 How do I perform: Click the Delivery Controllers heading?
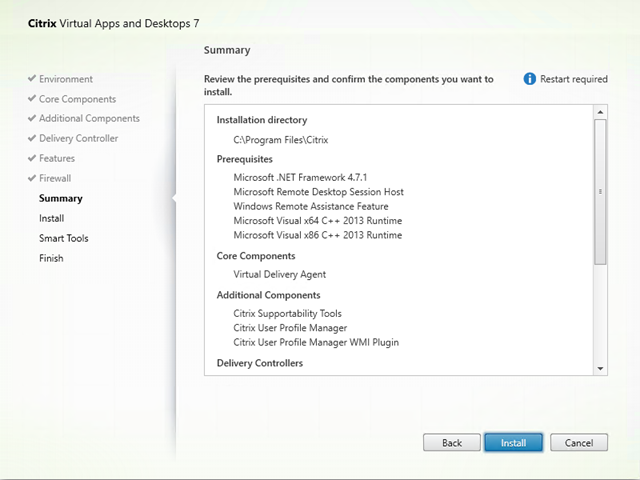coord(260,363)
